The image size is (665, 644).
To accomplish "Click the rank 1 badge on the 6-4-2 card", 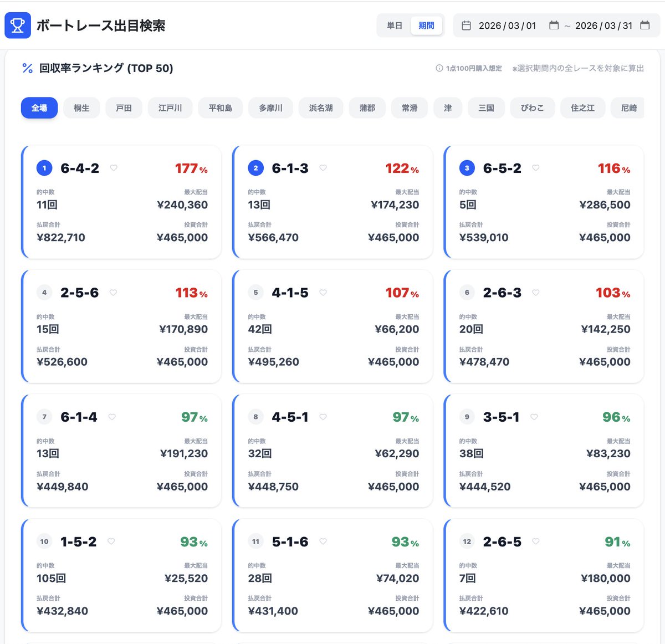I will [x=44, y=167].
